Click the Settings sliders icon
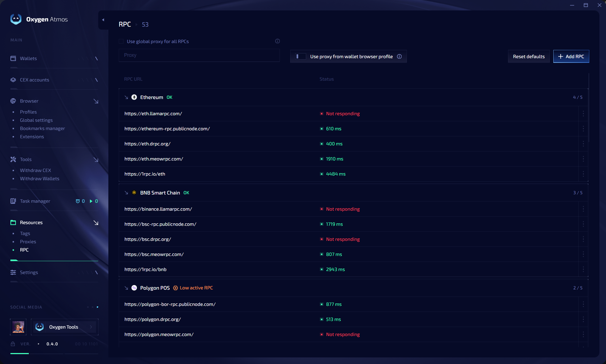 [x=13, y=272]
